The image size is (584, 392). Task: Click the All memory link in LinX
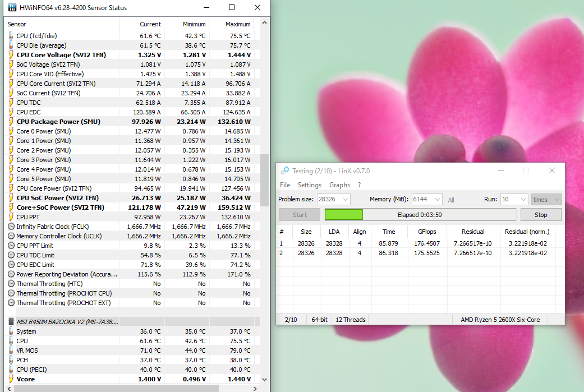451,200
